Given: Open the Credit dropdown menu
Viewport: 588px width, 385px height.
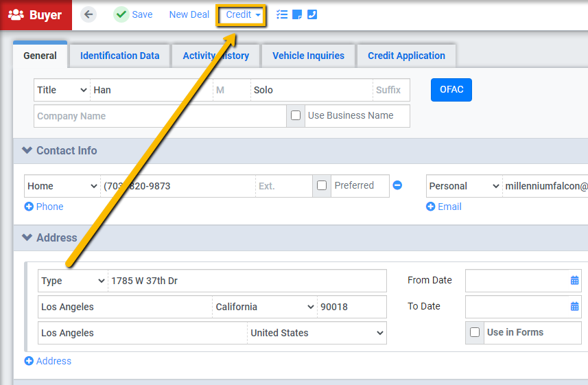Looking at the screenshot, I should coord(241,15).
